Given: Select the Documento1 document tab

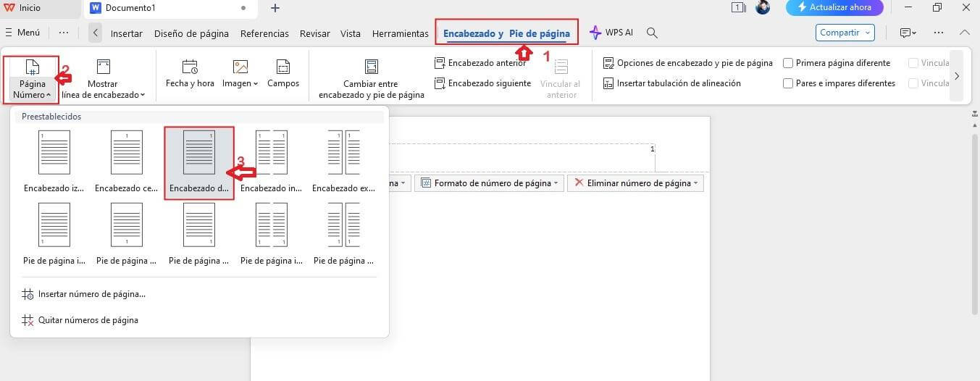Looking at the screenshot, I should [x=130, y=8].
